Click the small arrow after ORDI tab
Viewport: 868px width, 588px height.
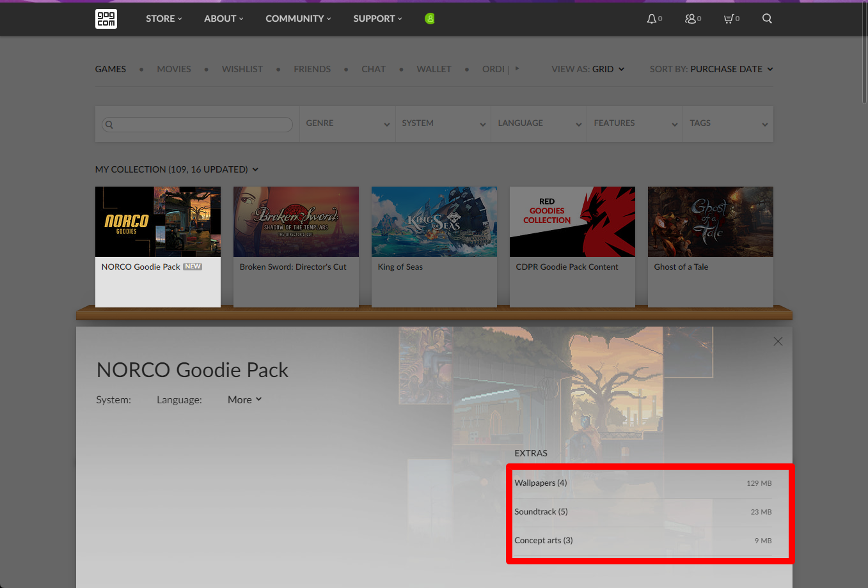coord(517,68)
